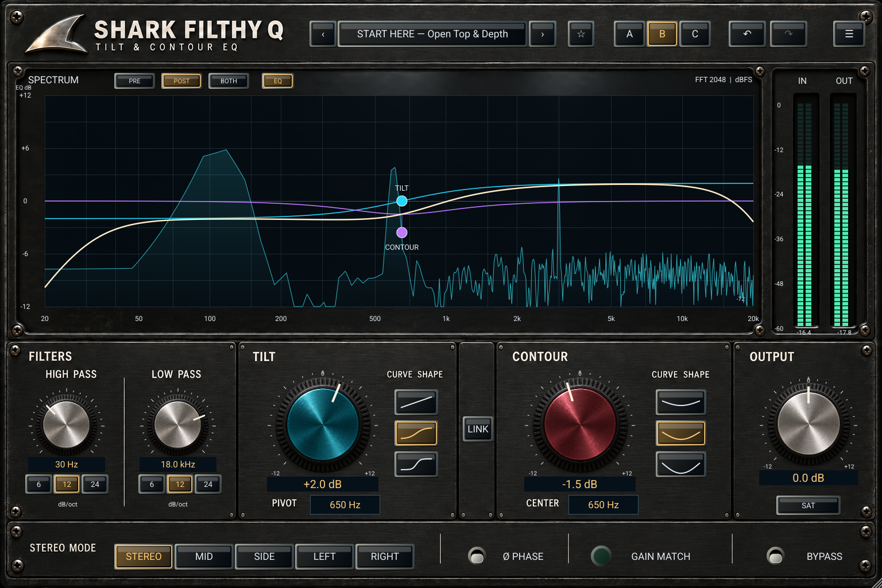Open the preset name dropdown

click(x=432, y=34)
